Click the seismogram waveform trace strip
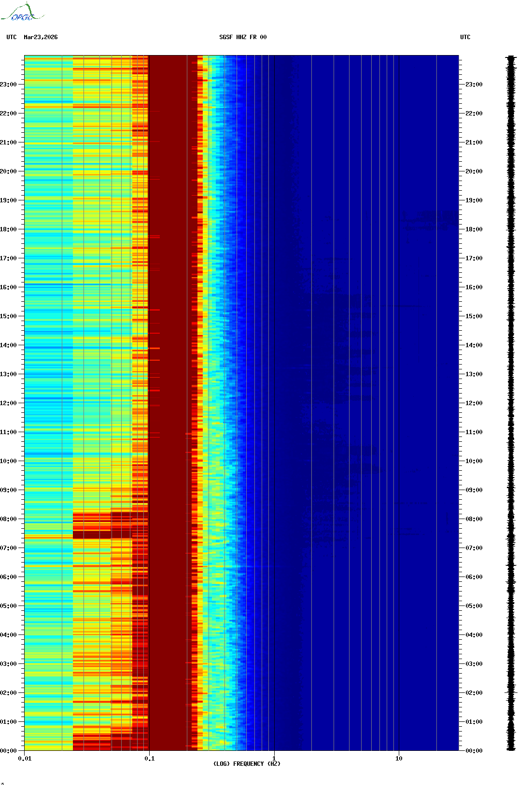This screenshot has width=532, height=789. tap(511, 403)
